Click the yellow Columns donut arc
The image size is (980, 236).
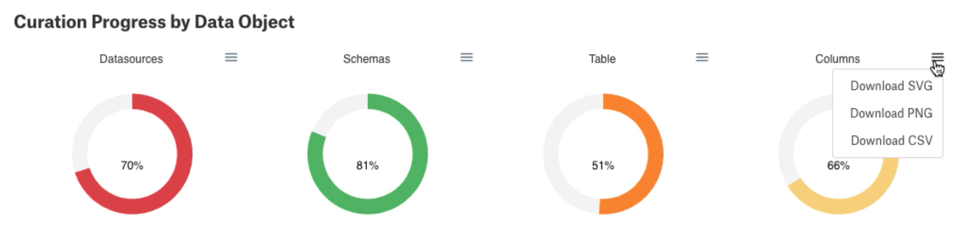(839, 206)
